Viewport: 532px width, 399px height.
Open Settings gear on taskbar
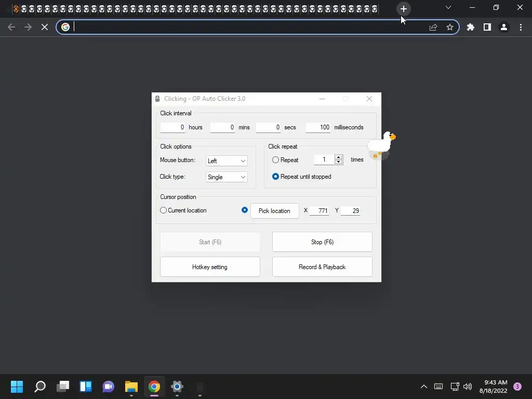(x=177, y=387)
